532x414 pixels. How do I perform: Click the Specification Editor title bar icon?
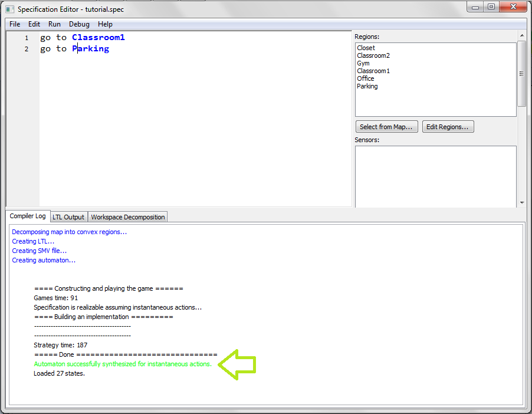[9, 9]
